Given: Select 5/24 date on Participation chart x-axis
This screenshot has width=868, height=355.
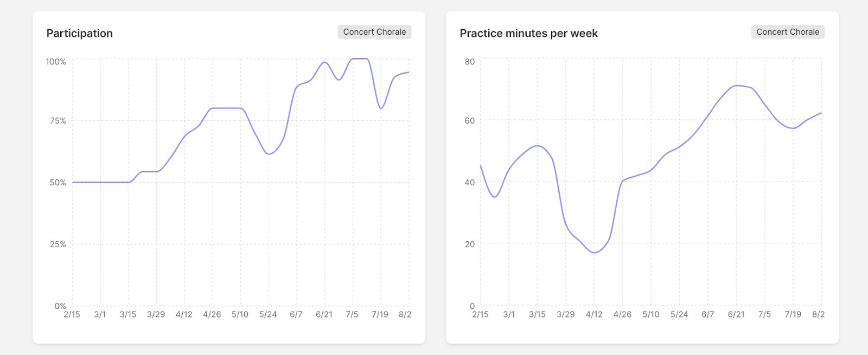Looking at the screenshot, I should click(x=268, y=315).
